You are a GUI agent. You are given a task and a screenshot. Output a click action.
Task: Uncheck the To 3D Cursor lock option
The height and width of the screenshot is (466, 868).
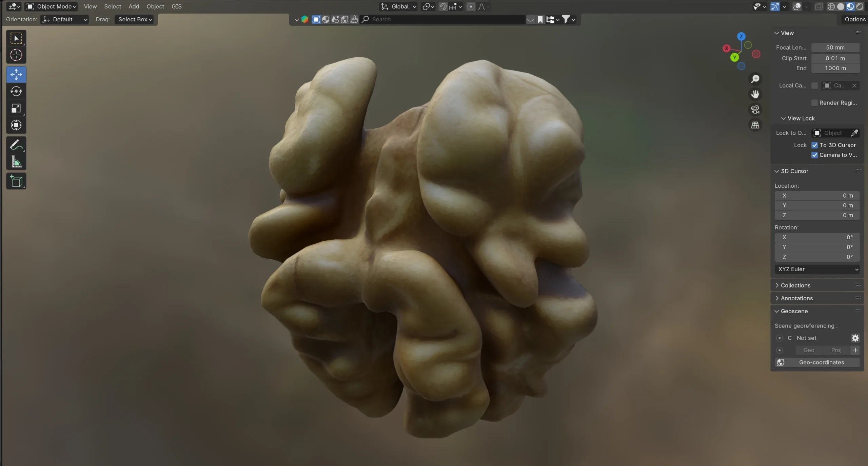point(814,145)
